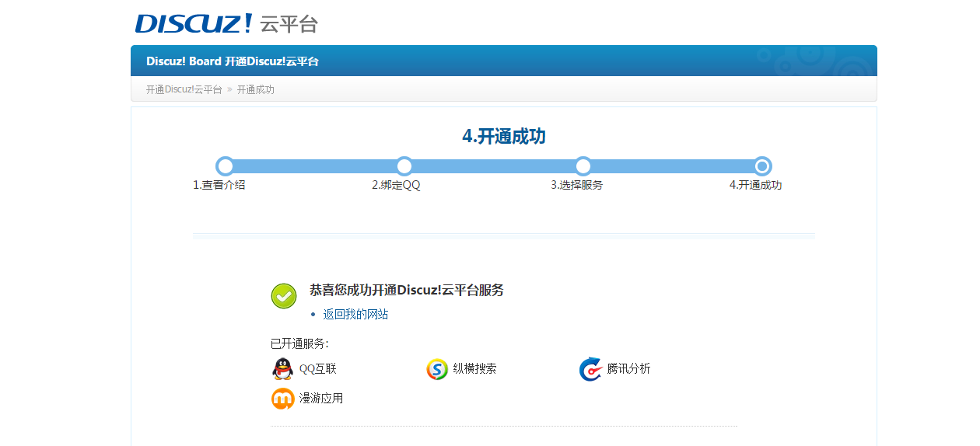Select the step 1 查看介绍 circle marker
This screenshot has height=446, width=980.
(x=225, y=166)
